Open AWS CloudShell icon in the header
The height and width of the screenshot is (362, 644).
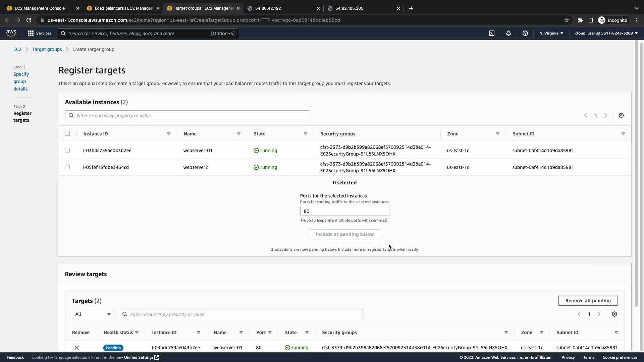pos(492,33)
